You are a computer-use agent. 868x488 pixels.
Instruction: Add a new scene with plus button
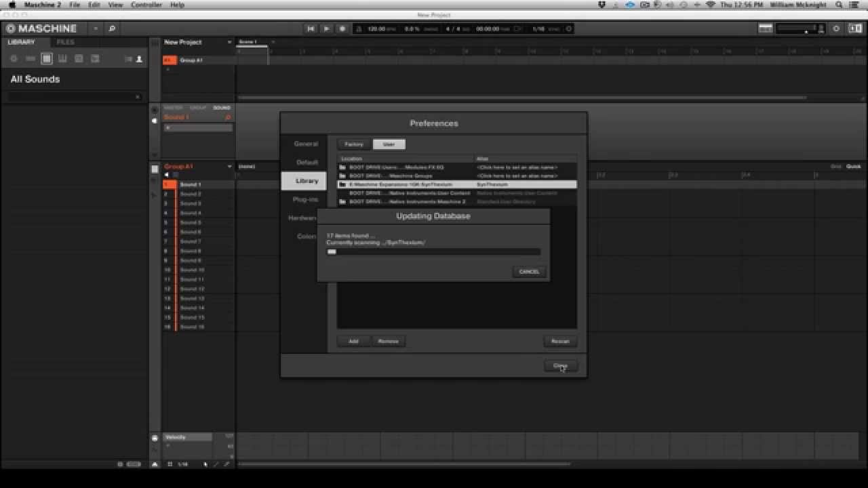click(273, 42)
